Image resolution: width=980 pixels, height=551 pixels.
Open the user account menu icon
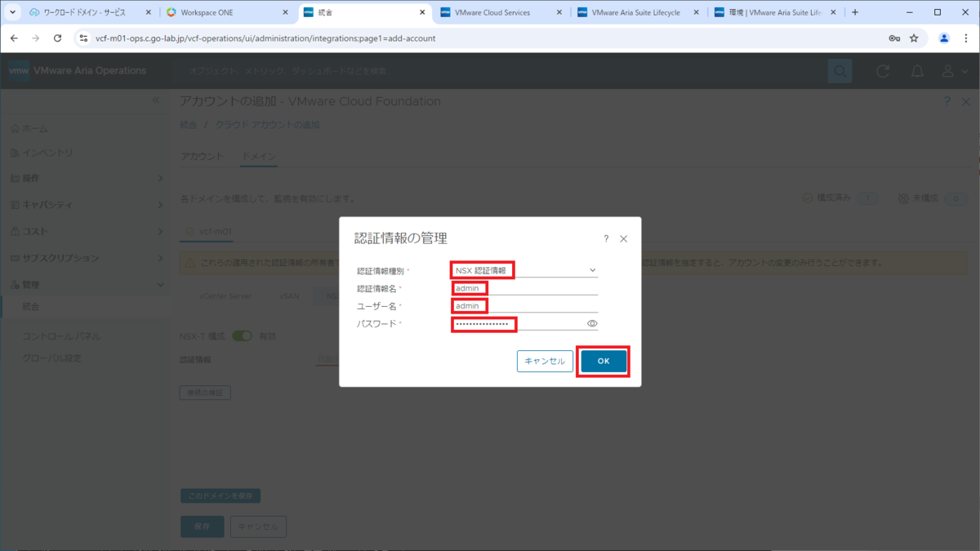point(947,71)
